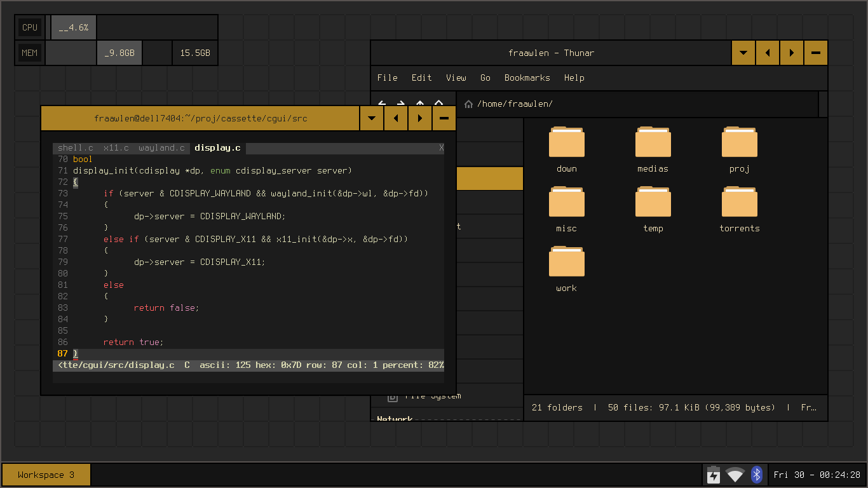Open the Wi-Fi network tray icon
This screenshot has width=868, height=488.
click(735, 475)
